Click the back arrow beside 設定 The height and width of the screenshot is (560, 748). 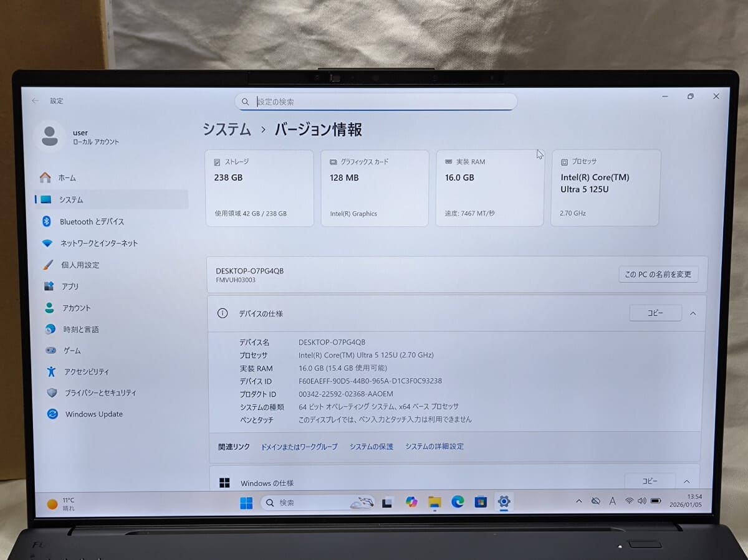(x=35, y=100)
